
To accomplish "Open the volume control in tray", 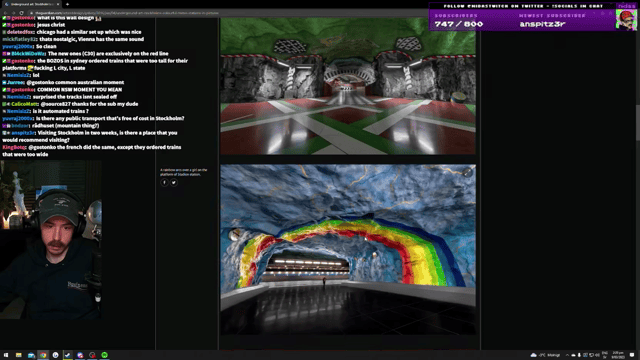I will coord(598,355).
